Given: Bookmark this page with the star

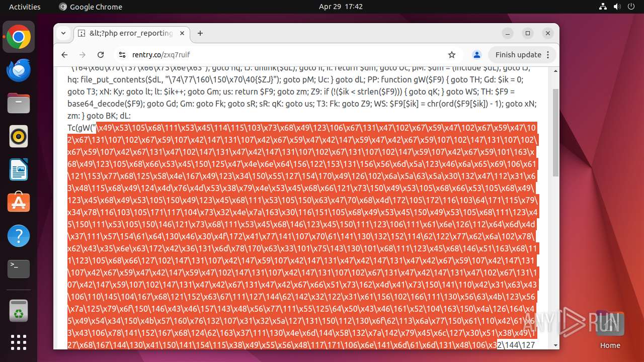Looking at the screenshot, I should [x=452, y=55].
